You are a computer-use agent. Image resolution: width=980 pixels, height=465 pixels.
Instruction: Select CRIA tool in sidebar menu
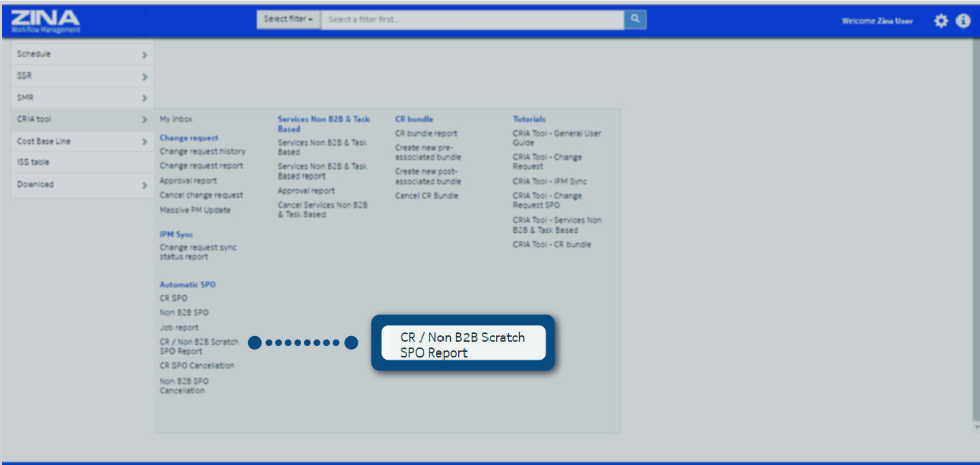(x=34, y=120)
